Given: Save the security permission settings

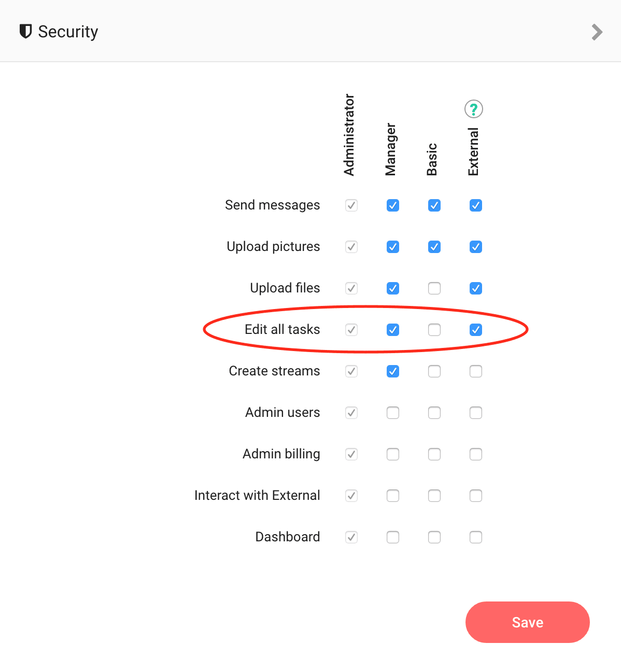Looking at the screenshot, I should pos(527,622).
